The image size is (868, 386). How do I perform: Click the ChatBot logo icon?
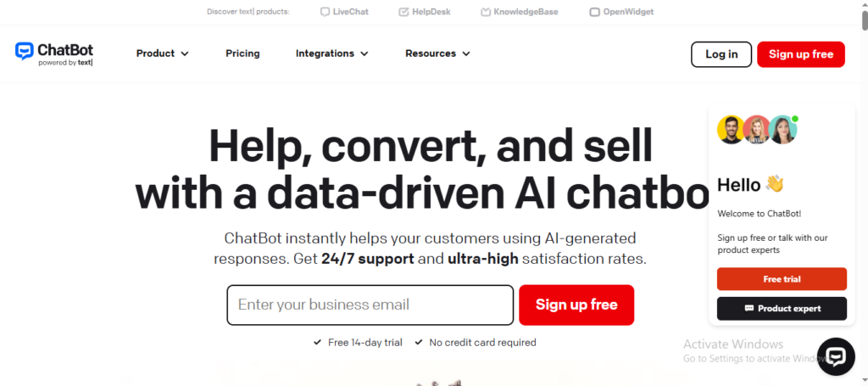coord(25,52)
